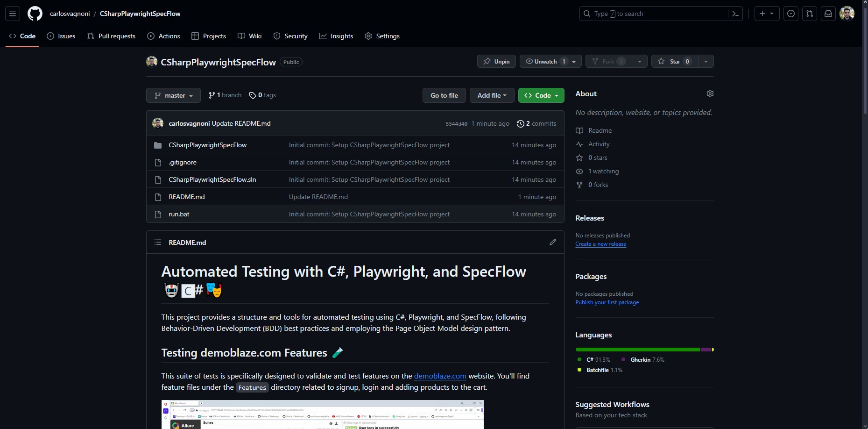Expand the green Code dropdown

coord(541,95)
